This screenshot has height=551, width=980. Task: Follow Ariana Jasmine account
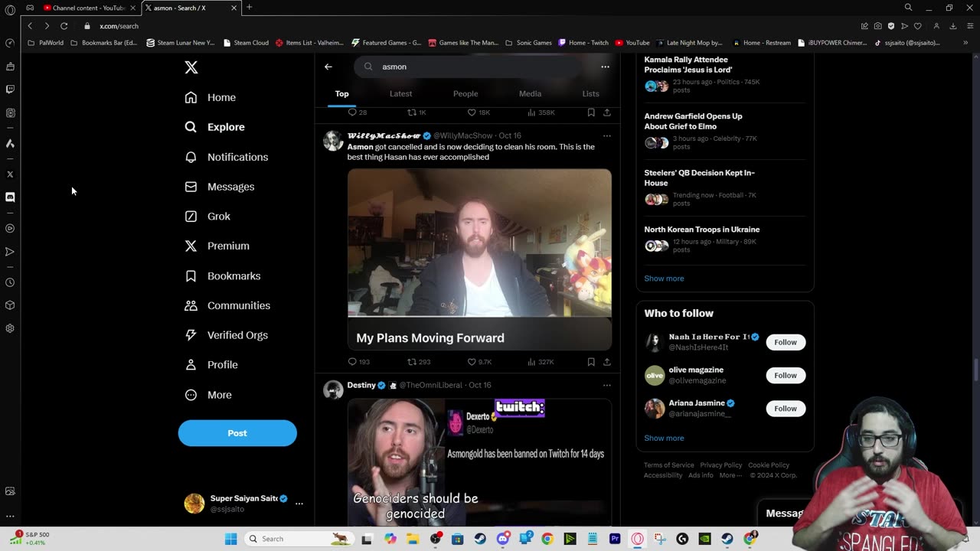click(786, 409)
